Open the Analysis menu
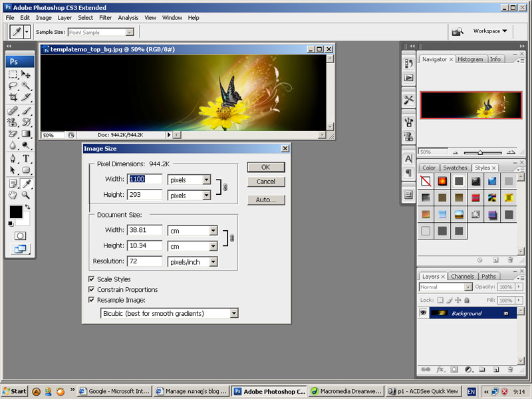532x399 pixels. 128,18
